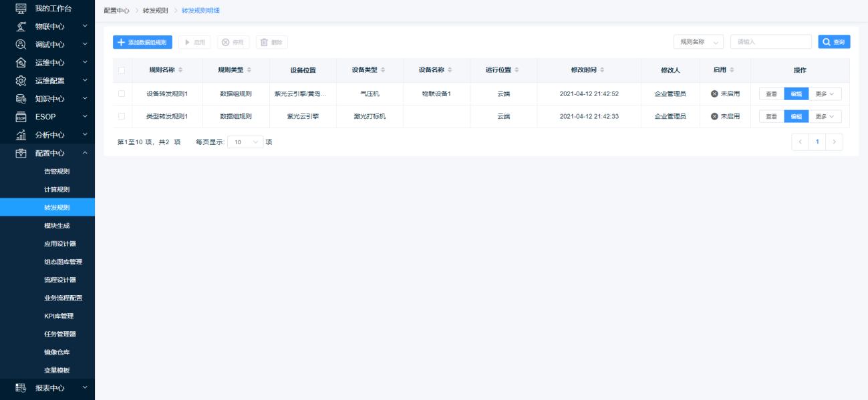Open the 规则名称 search field dropdown
The height and width of the screenshot is (400, 868).
[x=698, y=42]
